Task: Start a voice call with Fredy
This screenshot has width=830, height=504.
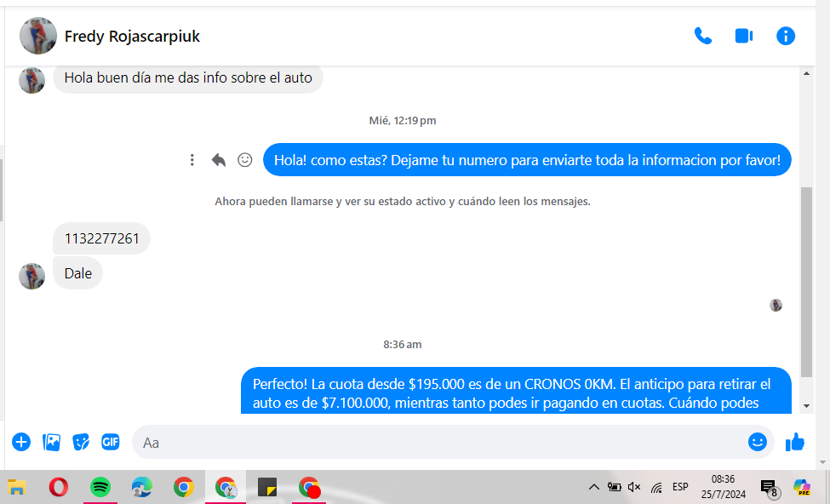Action: pyautogui.click(x=703, y=36)
